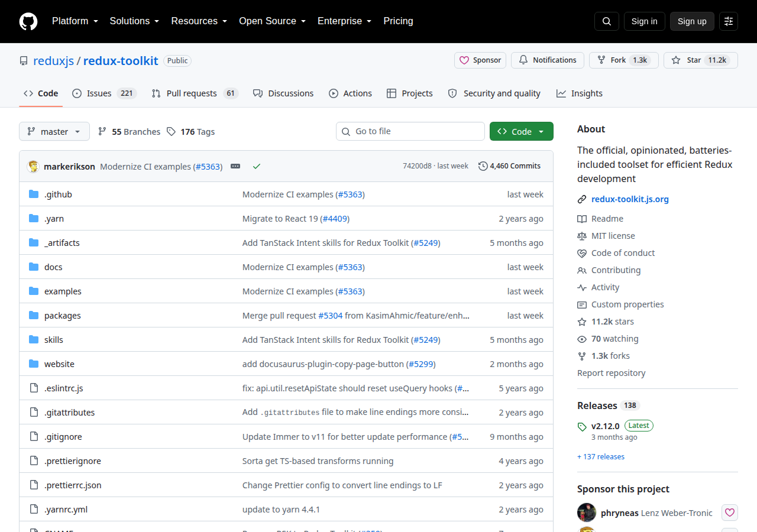Open the Notifications bell button

pos(548,60)
